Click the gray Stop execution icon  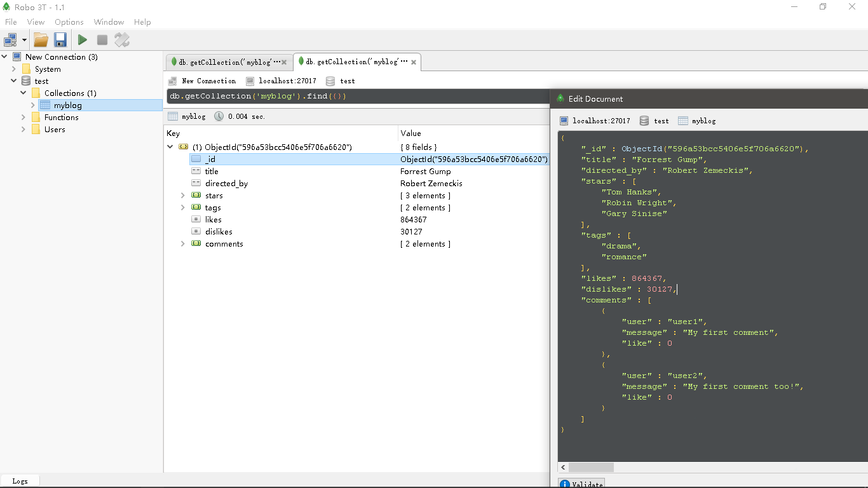coord(102,40)
